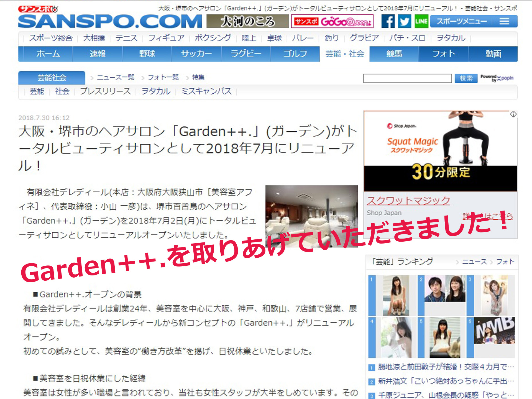Viewport: 532px width, 399px height.
Task: Click the 卓球 link
Action: click(274, 38)
